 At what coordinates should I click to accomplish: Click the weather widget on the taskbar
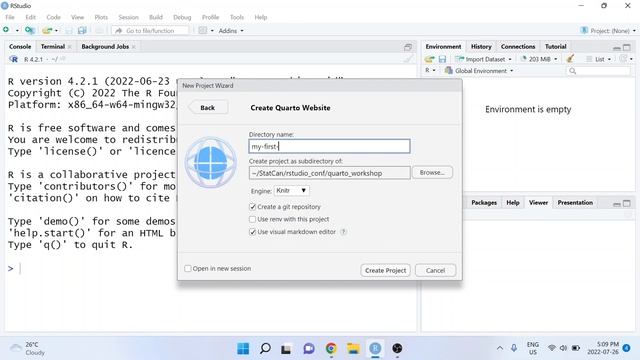pyautogui.click(x=27, y=349)
